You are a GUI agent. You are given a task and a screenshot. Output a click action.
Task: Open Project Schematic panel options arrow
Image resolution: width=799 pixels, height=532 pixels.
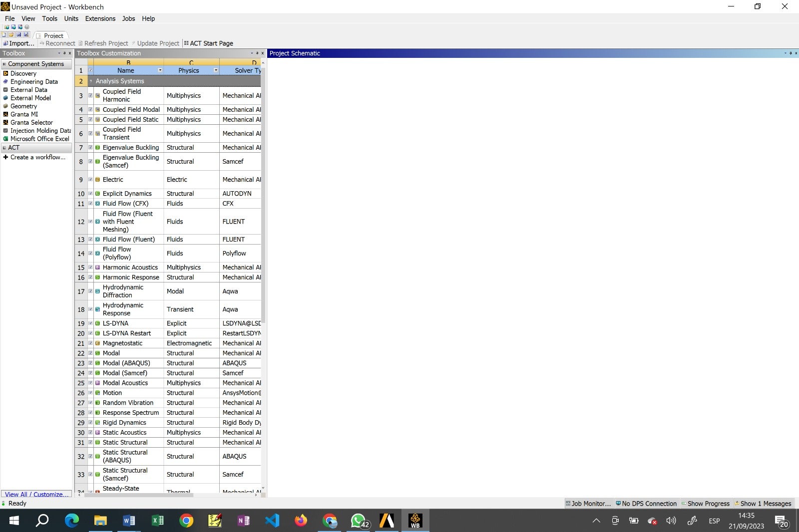tap(785, 53)
